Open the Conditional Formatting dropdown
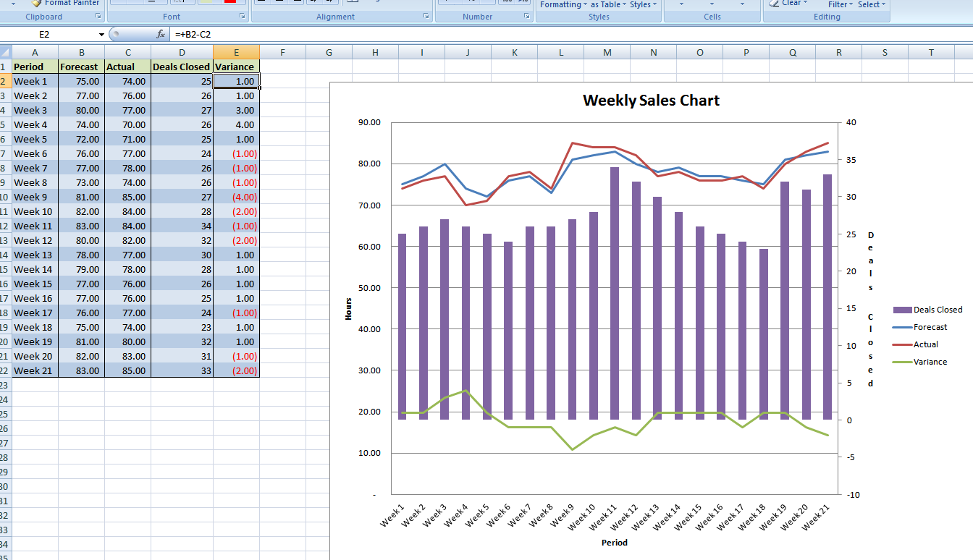Image resolution: width=973 pixels, height=560 pixels. click(563, 4)
